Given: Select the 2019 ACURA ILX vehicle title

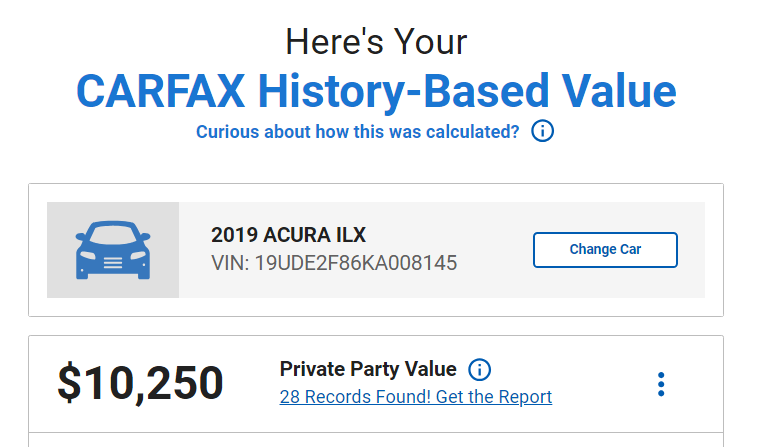Looking at the screenshot, I should [288, 235].
